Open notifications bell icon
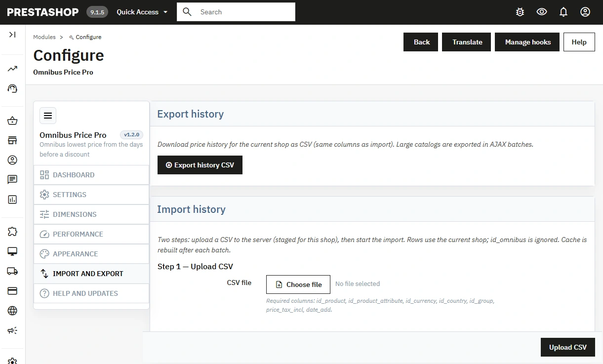 (x=563, y=12)
